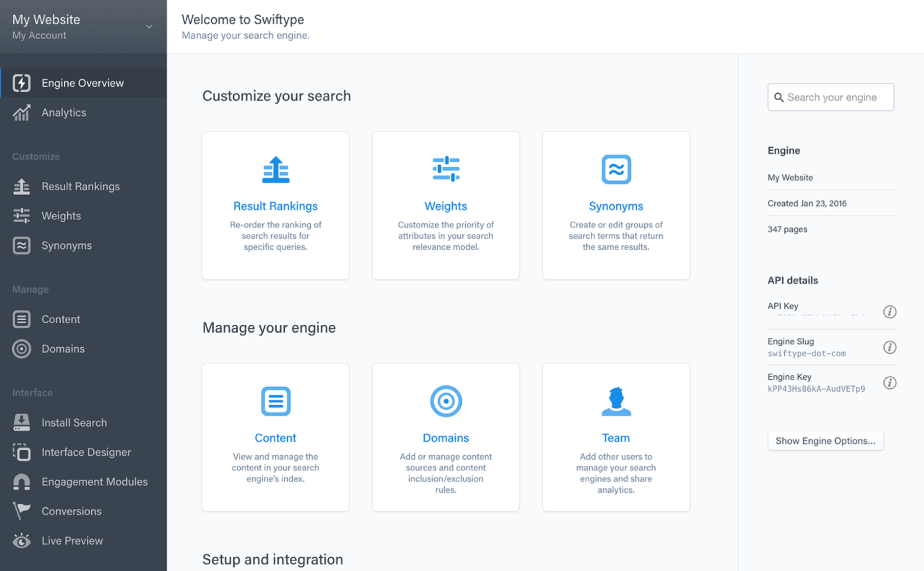Open Interface Designer from sidebar
This screenshot has height=571, width=924.
pos(86,452)
